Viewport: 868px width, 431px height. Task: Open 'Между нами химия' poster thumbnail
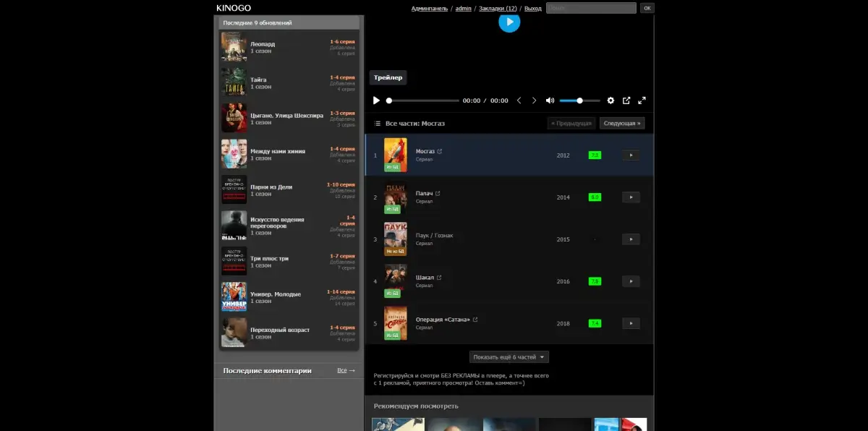click(x=234, y=153)
